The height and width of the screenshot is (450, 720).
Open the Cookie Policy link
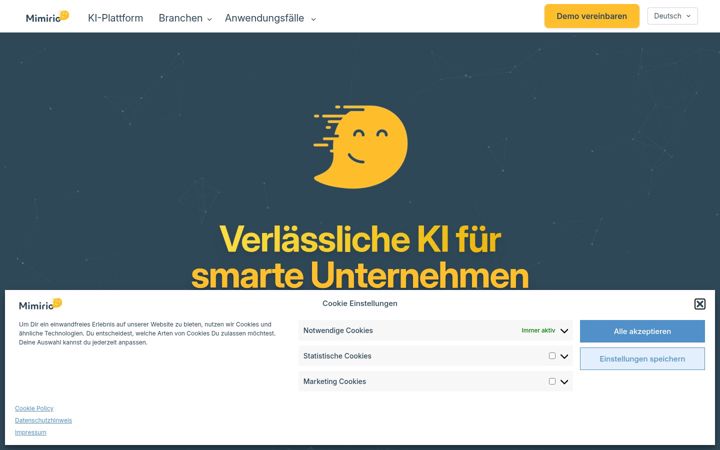click(34, 408)
